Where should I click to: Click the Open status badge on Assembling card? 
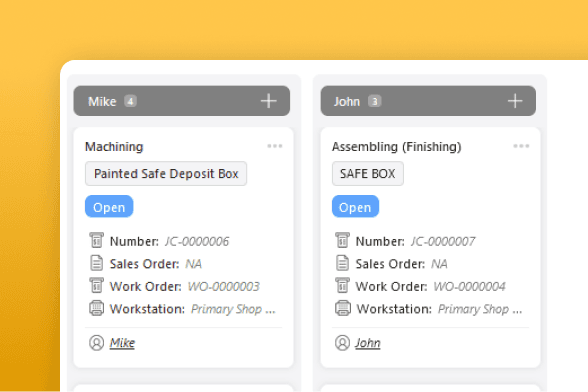(x=355, y=206)
